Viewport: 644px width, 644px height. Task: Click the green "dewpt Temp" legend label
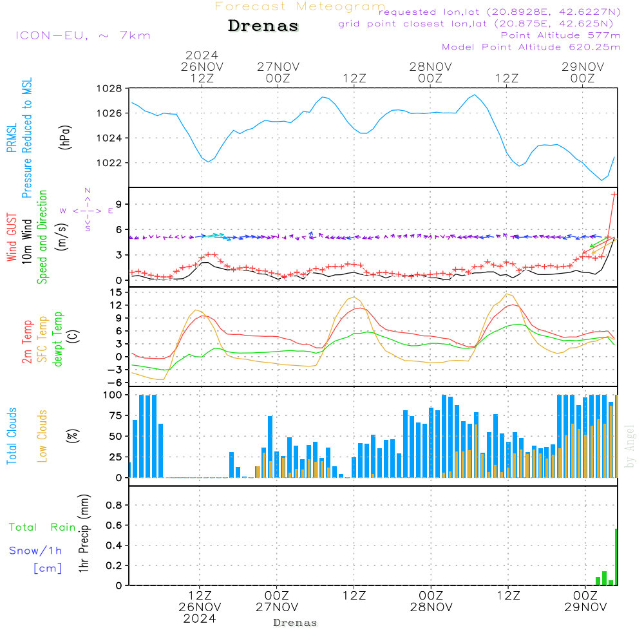point(57,339)
